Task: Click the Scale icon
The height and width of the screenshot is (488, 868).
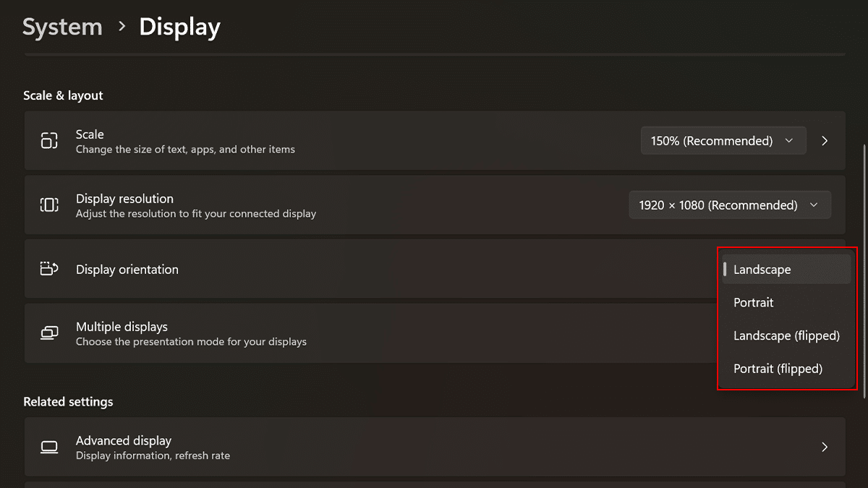Action: (x=49, y=141)
